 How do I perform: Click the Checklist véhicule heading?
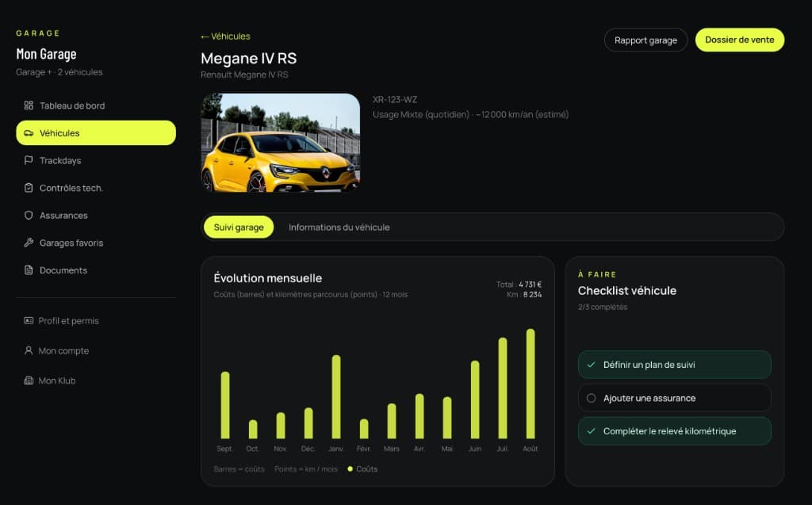click(627, 291)
